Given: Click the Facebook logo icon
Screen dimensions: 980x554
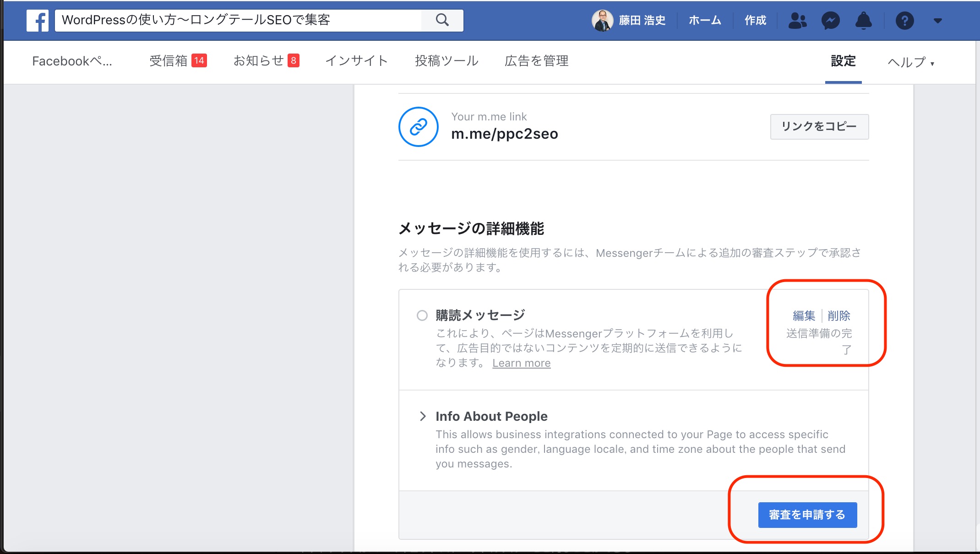Looking at the screenshot, I should tap(38, 21).
